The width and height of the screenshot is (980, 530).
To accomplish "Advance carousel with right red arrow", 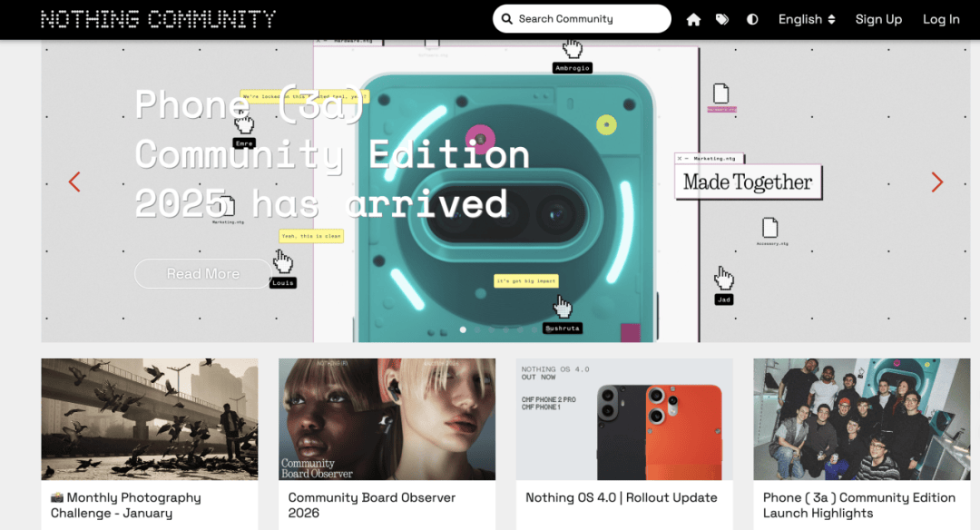I will point(937,182).
